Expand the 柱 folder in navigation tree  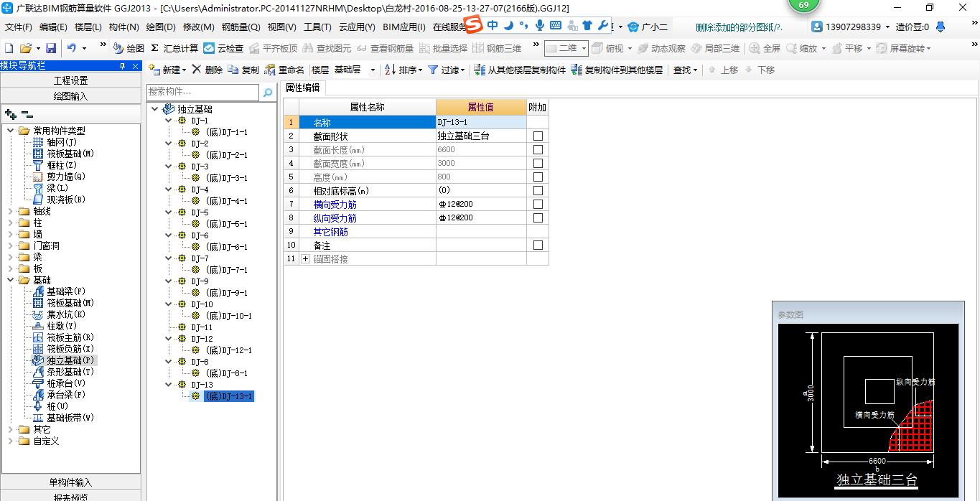pyautogui.click(x=11, y=223)
